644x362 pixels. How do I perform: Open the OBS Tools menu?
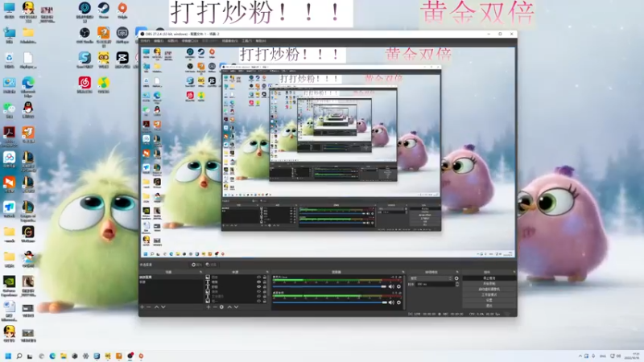(247, 41)
